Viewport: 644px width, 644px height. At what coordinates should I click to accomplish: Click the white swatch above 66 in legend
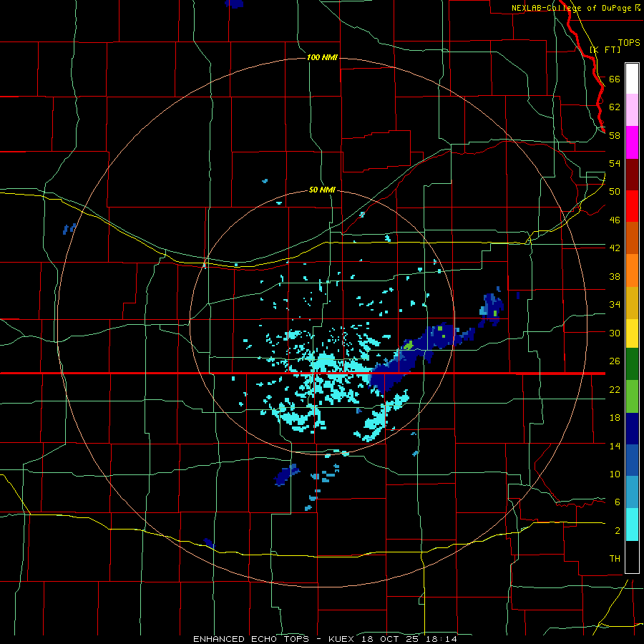coord(632,79)
